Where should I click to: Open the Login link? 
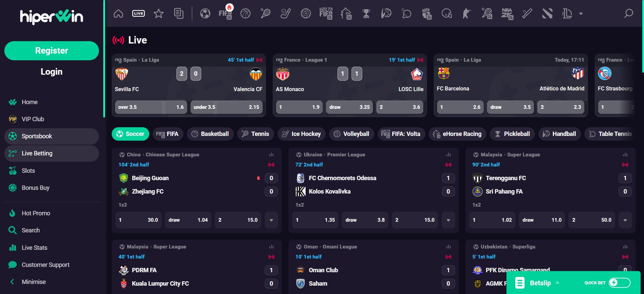[x=52, y=72]
